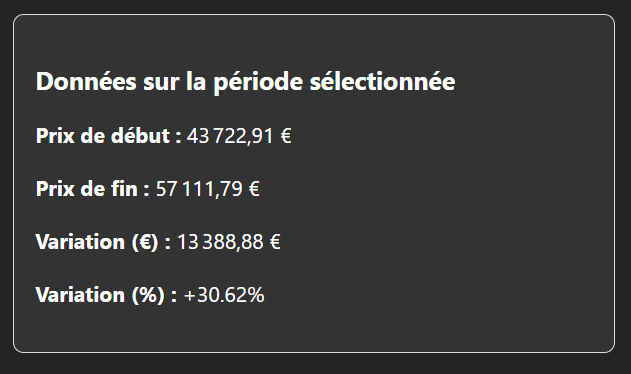Click the word "sélectionnée" in the heading
Screen dimensions: 631x374
tap(382, 82)
